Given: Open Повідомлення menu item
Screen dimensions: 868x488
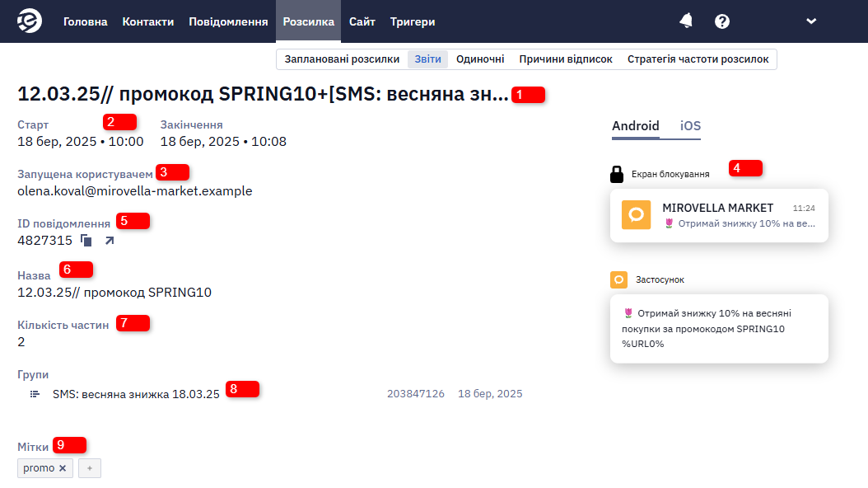Looking at the screenshot, I should coord(228,21).
